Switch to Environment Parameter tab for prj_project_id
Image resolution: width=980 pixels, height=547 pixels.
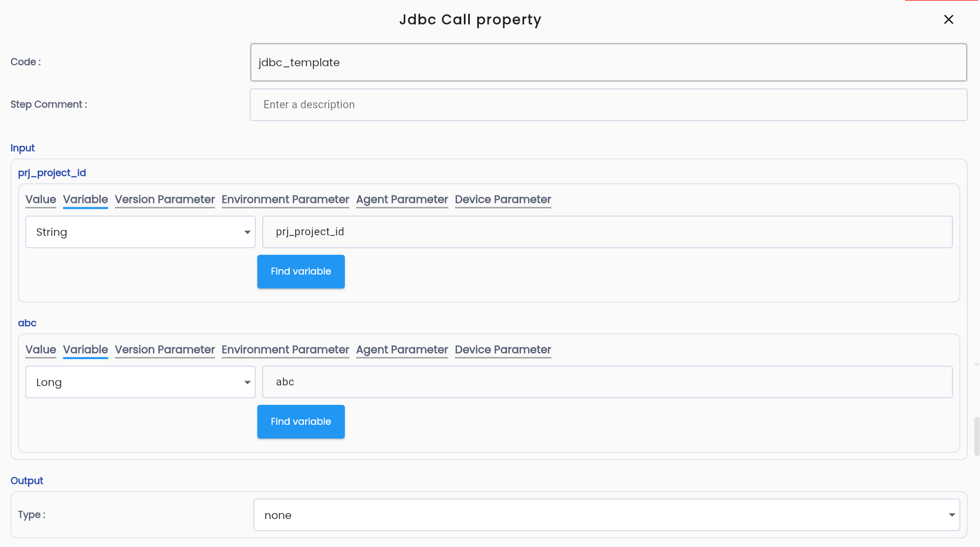[x=286, y=200]
